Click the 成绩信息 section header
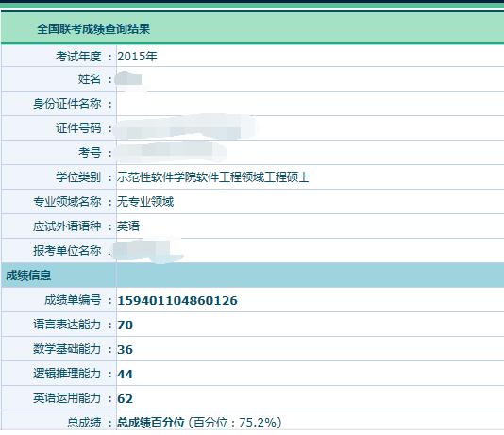This screenshot has width=504, height=435. (x=28, y=276)
